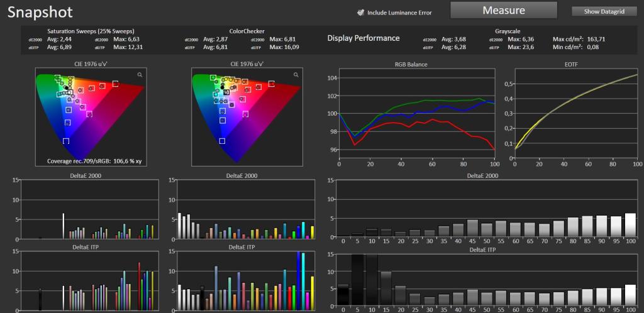This screenshot has width=644, height=313.
Task: Click the Display Performance label
Action: pos(364,38)
